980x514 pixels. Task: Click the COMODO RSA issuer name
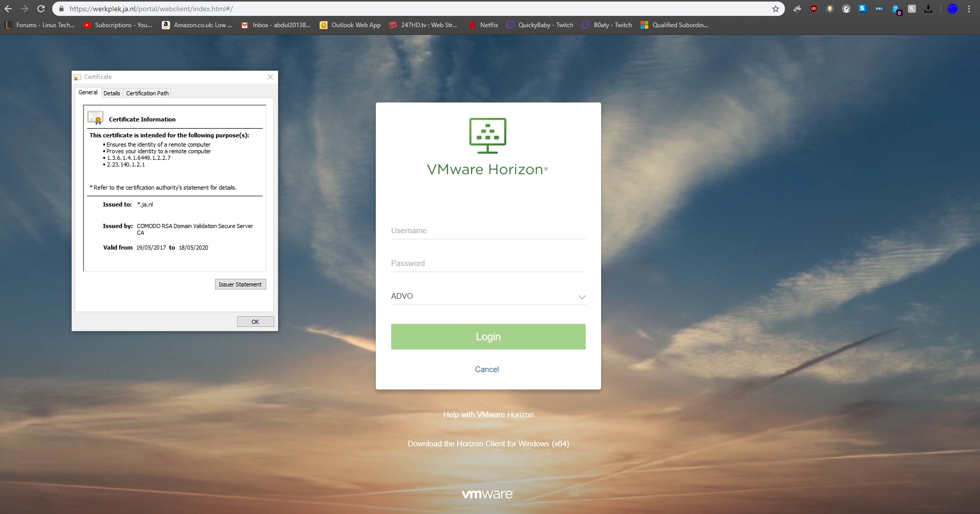[195, 229]
